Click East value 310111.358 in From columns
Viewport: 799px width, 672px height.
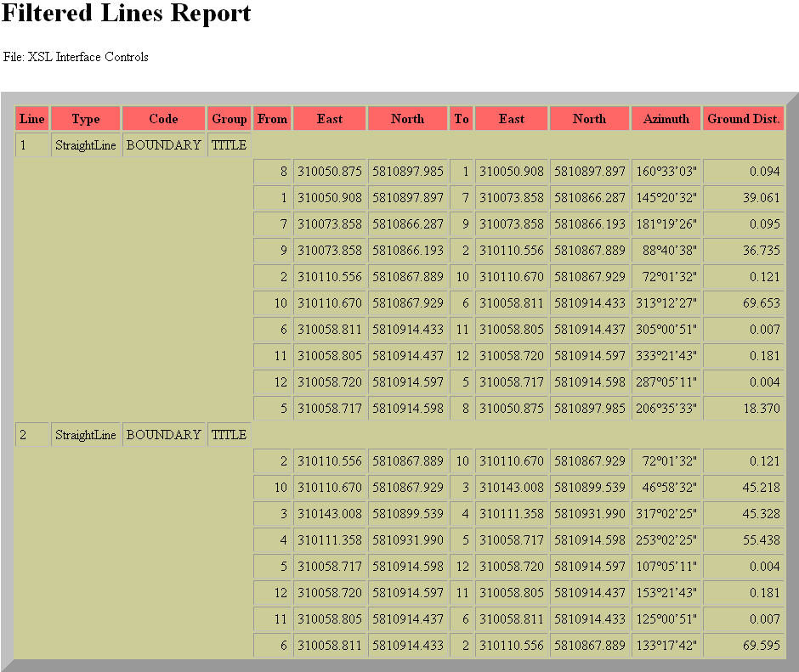[330, 540]
